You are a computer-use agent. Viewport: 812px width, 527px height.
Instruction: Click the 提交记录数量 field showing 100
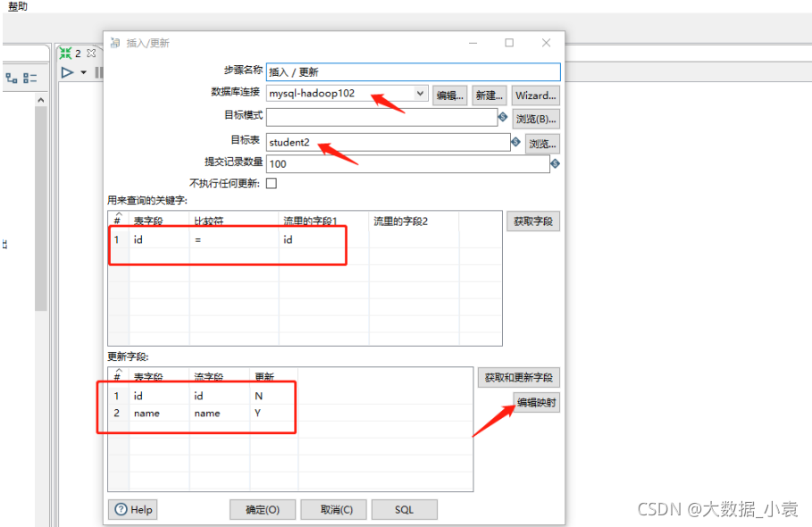[407, 164]
